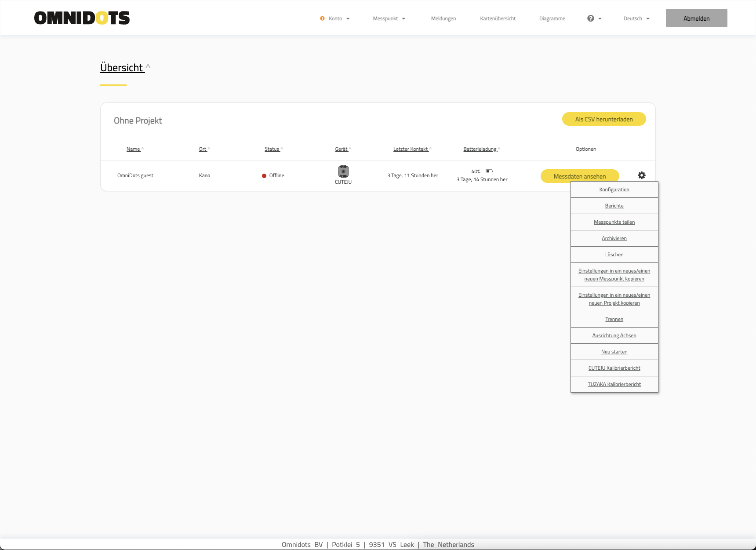Sort by Batterieladung column header
This screenshot has height=550, width=756.
tap(480, 149)
